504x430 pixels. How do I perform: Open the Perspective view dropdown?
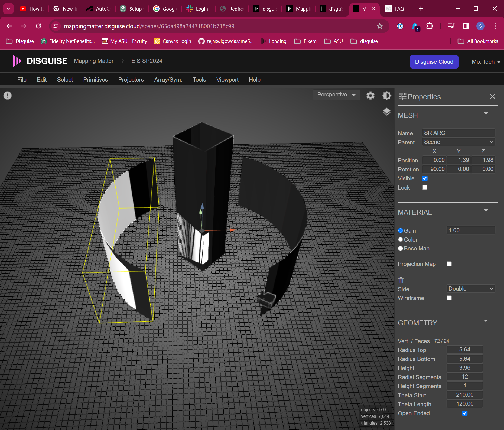(x=336, y=95)
